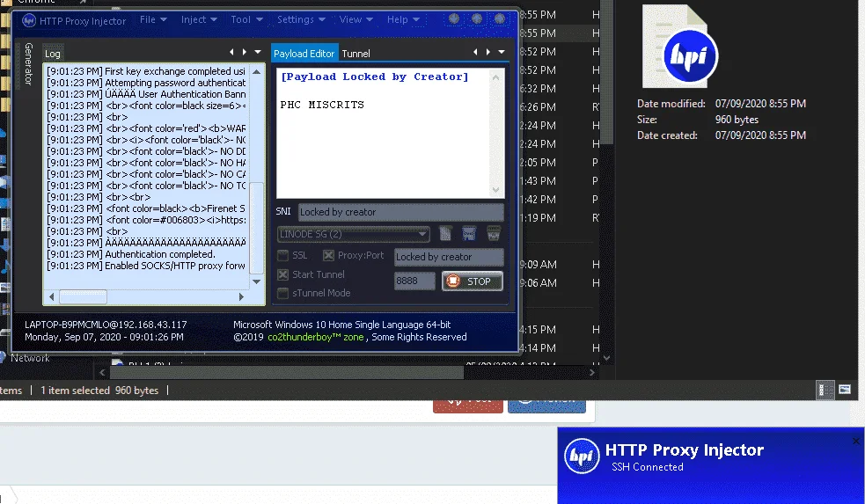Select the Payload Editor tab

304,53
